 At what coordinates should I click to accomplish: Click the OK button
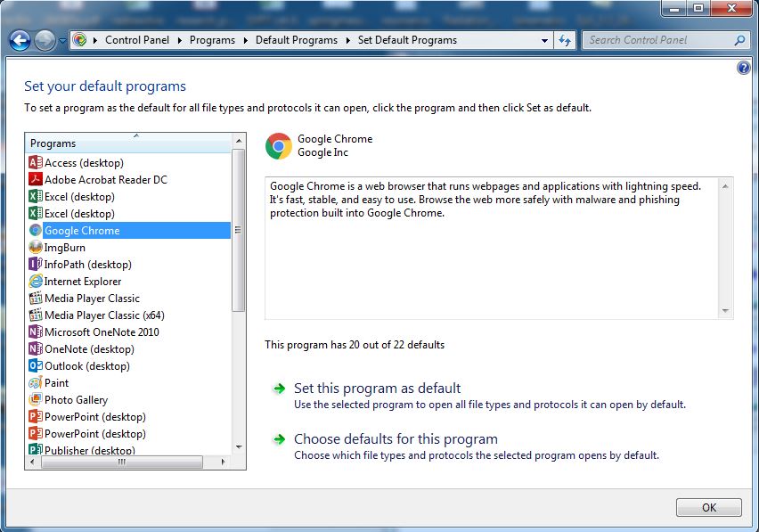pos(708,507)
